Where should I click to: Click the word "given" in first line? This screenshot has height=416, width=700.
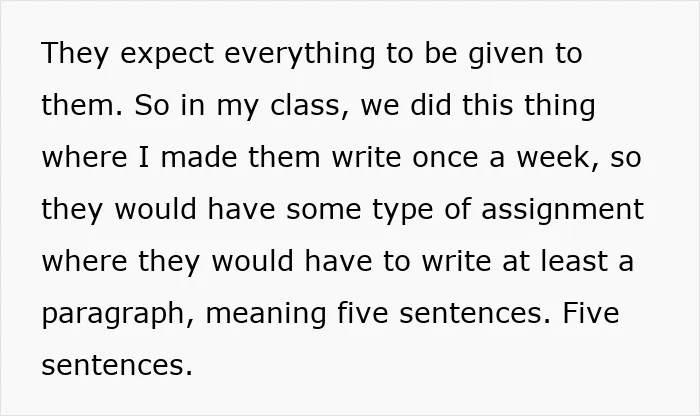506,54
